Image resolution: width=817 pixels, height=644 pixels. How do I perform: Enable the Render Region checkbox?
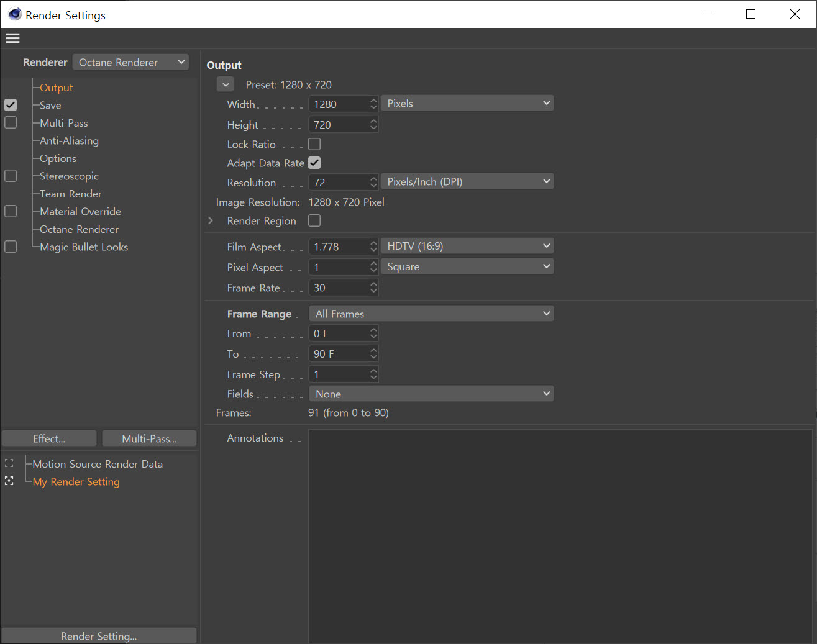tap(314, 220)
